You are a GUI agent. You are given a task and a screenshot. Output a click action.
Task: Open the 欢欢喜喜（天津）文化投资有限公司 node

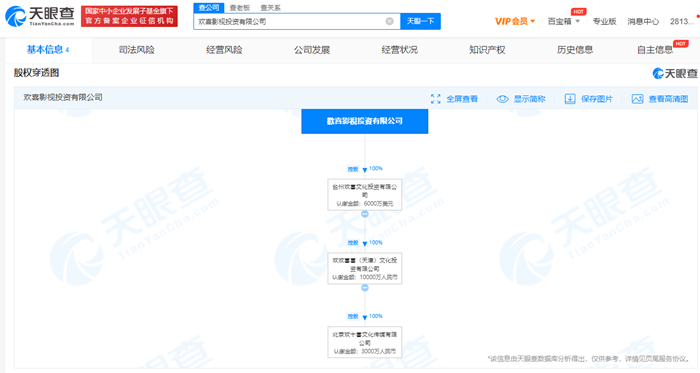(365, 269)
